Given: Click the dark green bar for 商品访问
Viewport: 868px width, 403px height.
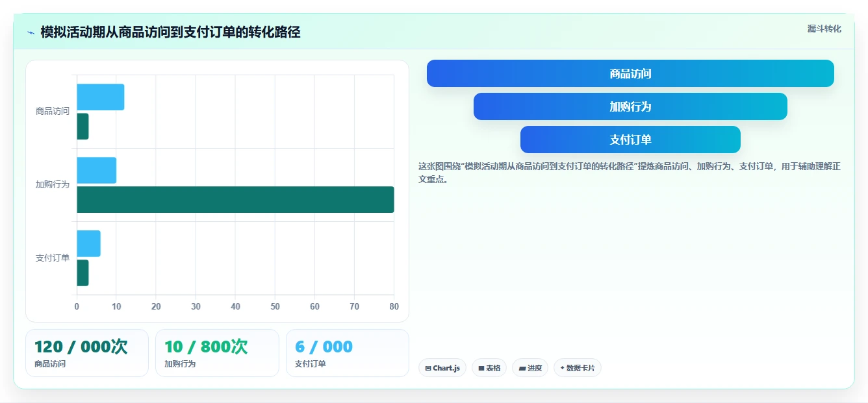Looking at the screenshot, I should (83, 127).
